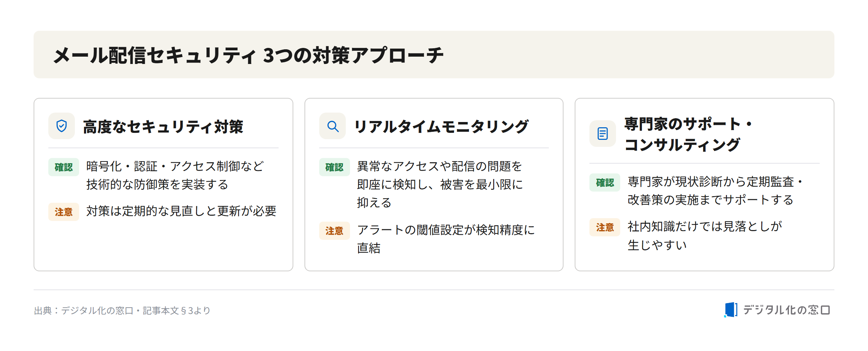Click the shield icon for 高度なセキュリティ対策

(x=62, y=126)
